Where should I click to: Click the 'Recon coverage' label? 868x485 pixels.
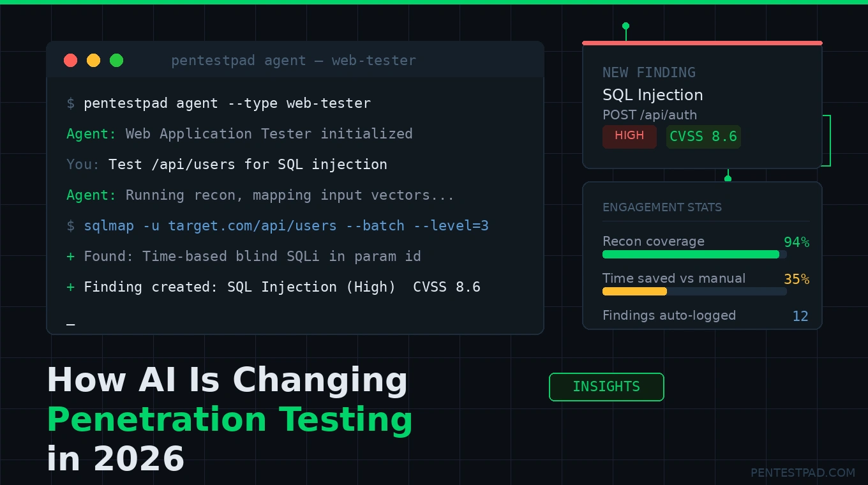tap(654, 242)
